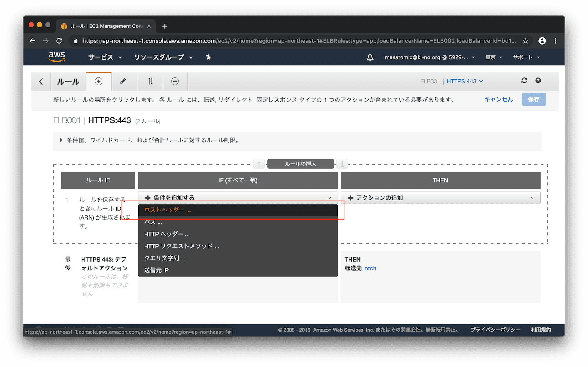Choose 送信元 IP condition
Image resolution: width=588 pixels, height=367 pixels.
238,270
